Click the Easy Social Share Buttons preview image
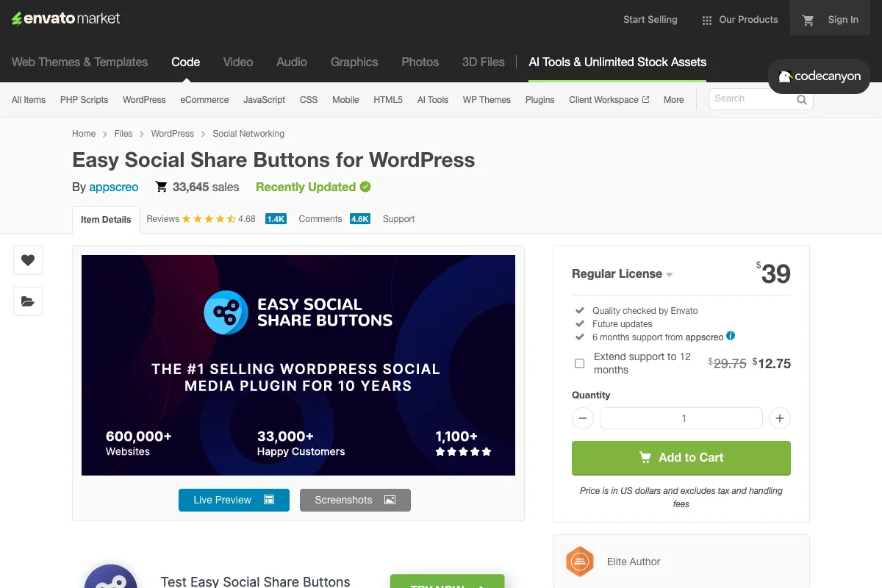Screen dimensions: 882x588 [298, 365]
